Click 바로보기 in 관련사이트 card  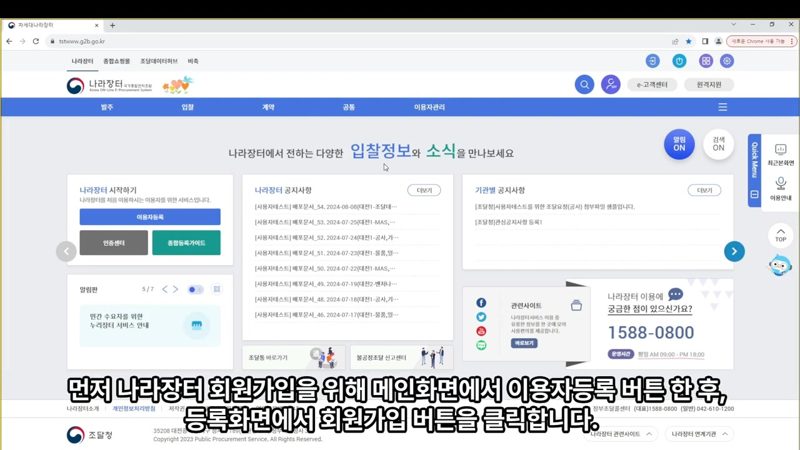click(524, 343)
